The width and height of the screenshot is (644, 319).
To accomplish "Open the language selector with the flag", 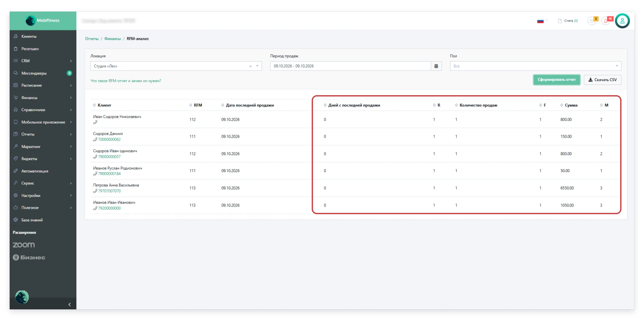I will (x=542, y=21).
